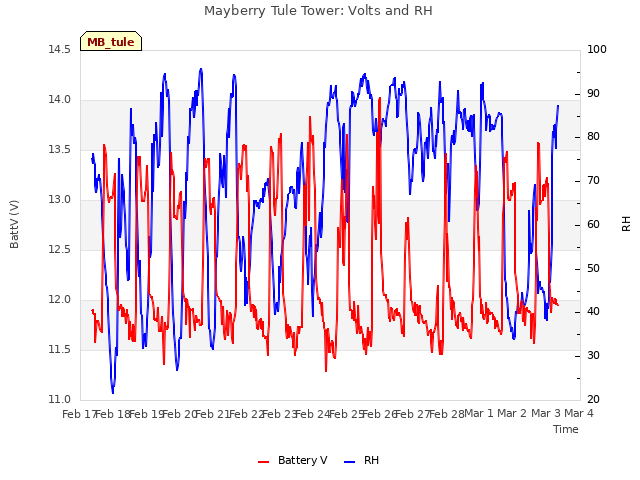Viewport: 640px width, 480px height.
Task: Click the 60 right axis tick label
Action: 593,224
